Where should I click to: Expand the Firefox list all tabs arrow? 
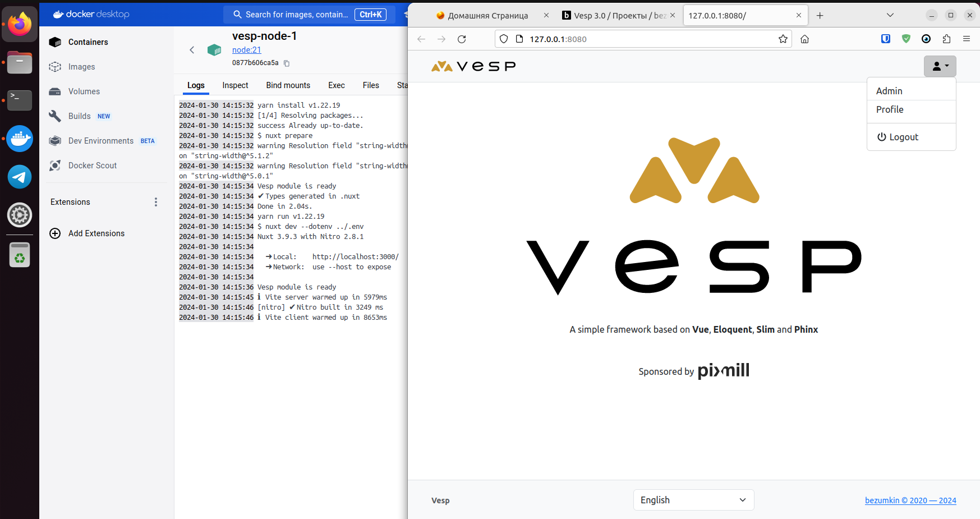click(890, 15)
